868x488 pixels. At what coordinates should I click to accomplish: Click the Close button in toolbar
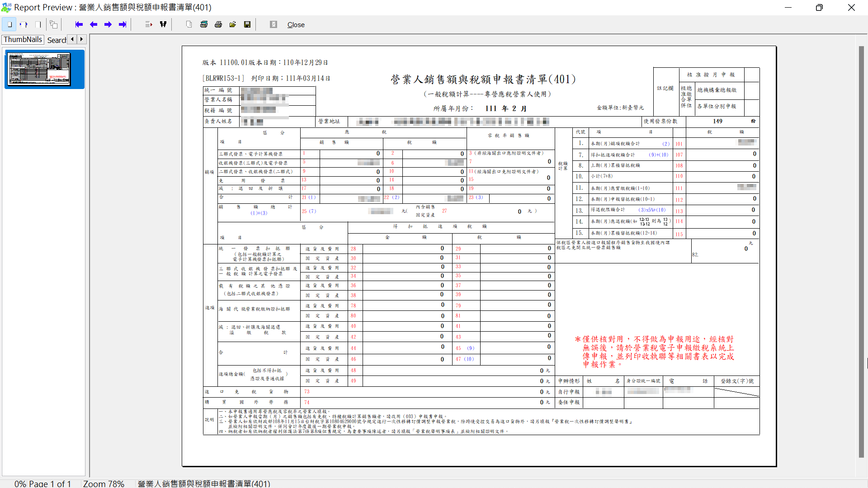(x=296, y=25)
